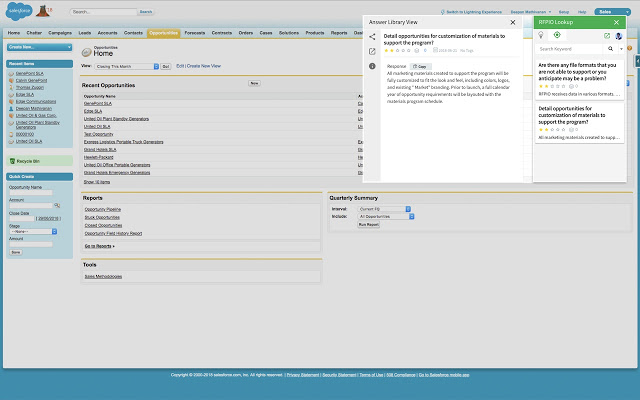Open the Opportunity Pipeline report link
The height and width of the screenshot is (400, 640).
[x=102, y=210]
